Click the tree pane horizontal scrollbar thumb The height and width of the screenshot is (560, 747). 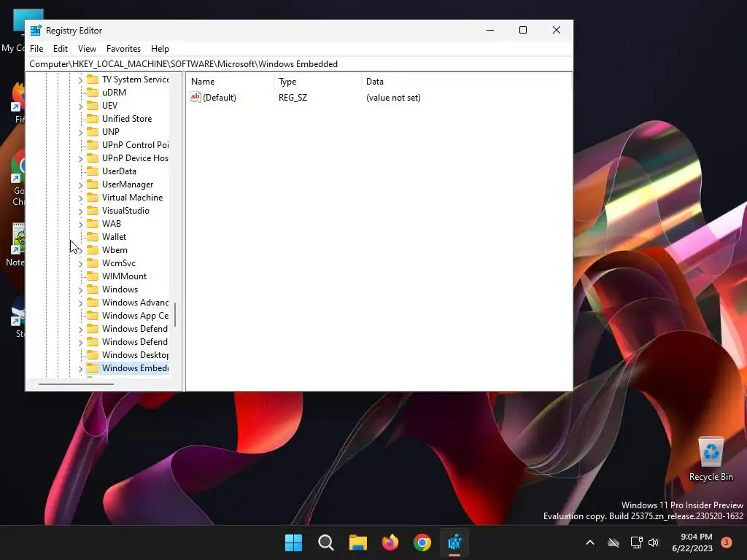[x=76, y=384]
